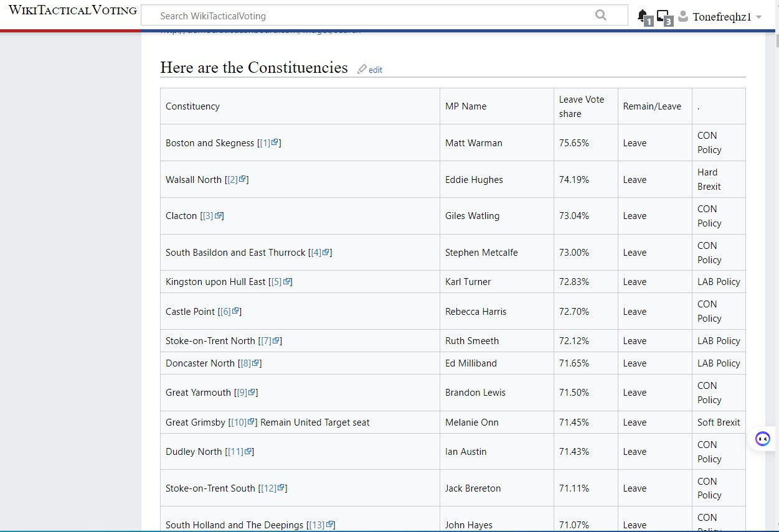779x532 pixels.
Task: Click the Rebecca Harris cell
Action: point(497,312)
